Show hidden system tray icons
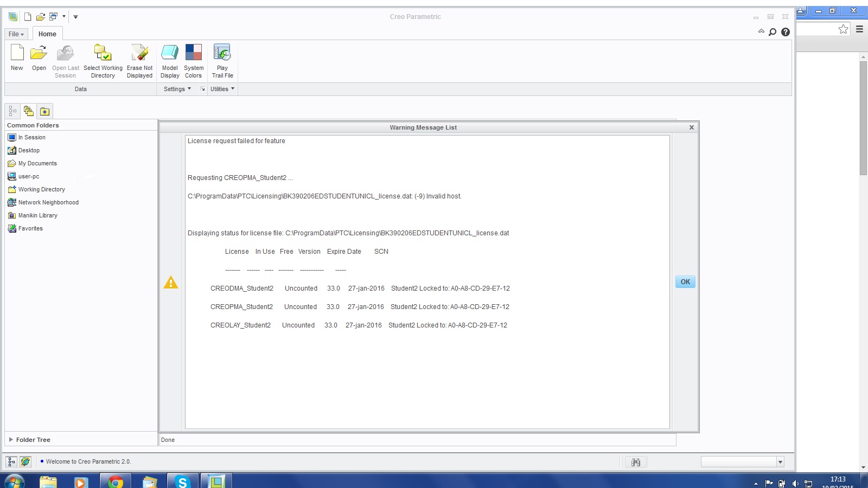Screen dimensions: 868x488 click(x=756, y=484)
